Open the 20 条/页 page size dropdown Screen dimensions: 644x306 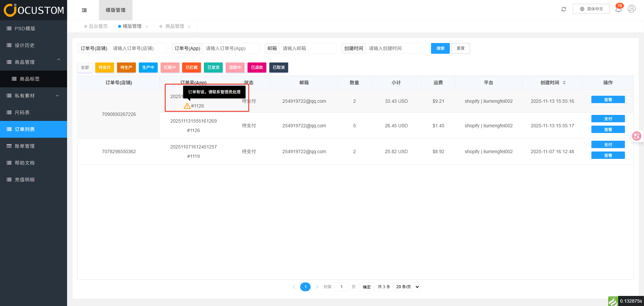click(407, 287)
